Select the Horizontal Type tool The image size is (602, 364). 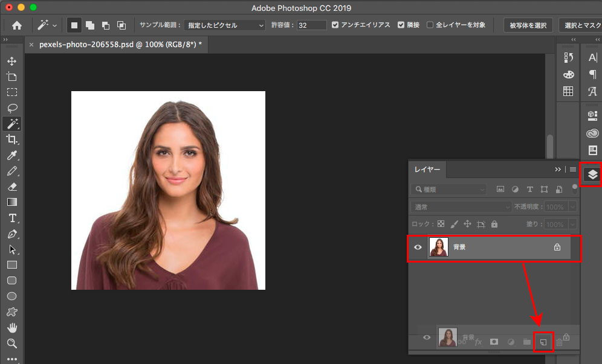11,218
